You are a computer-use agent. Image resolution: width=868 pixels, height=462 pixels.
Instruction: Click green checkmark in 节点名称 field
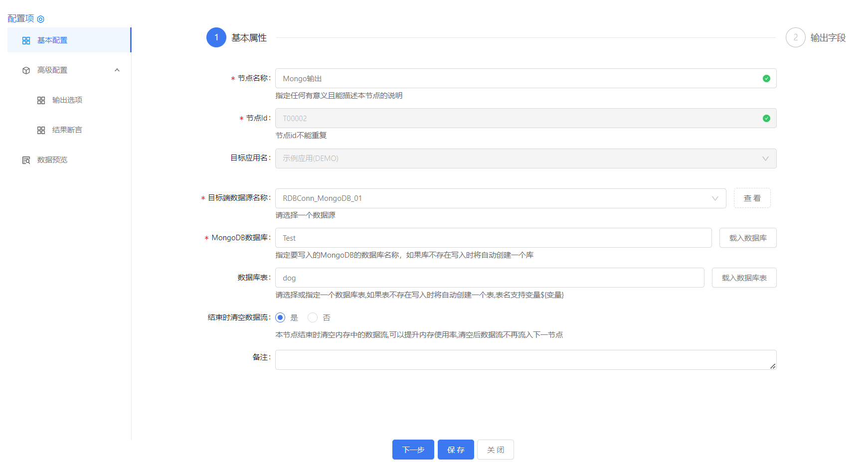(766, 78)
